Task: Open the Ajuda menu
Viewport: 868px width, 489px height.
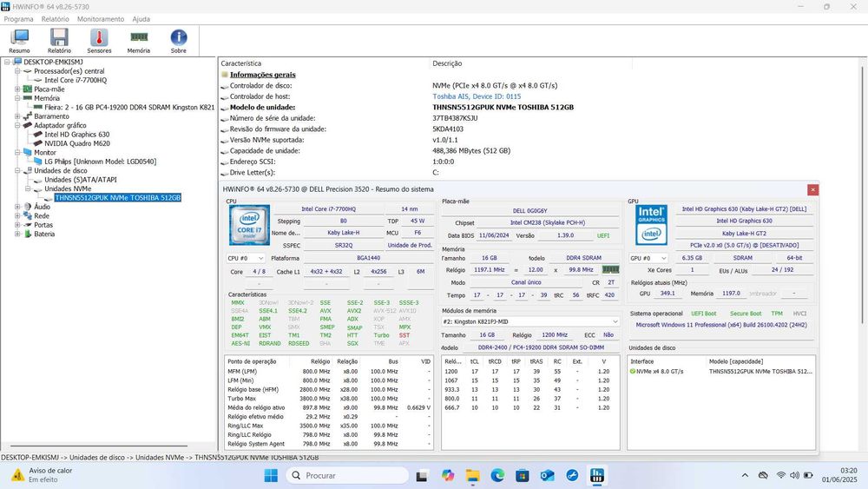Action: click(141, 19)
